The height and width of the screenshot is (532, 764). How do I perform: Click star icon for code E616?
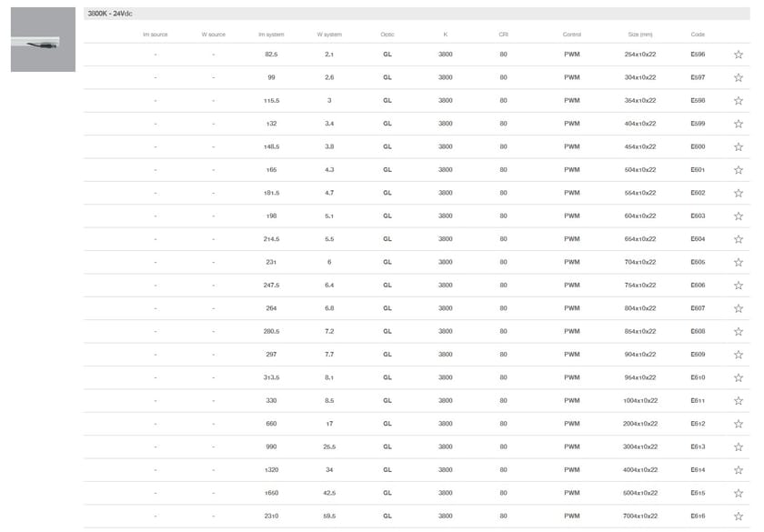pos(738,517)
